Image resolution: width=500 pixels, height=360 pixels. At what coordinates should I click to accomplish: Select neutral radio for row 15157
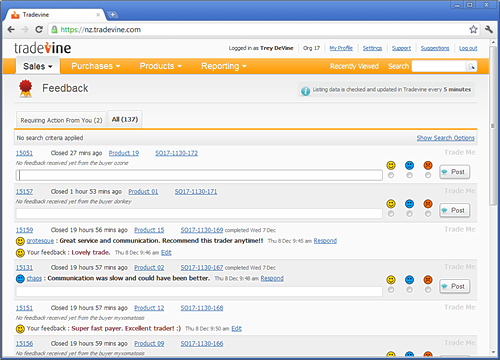[x=409, y=214]
